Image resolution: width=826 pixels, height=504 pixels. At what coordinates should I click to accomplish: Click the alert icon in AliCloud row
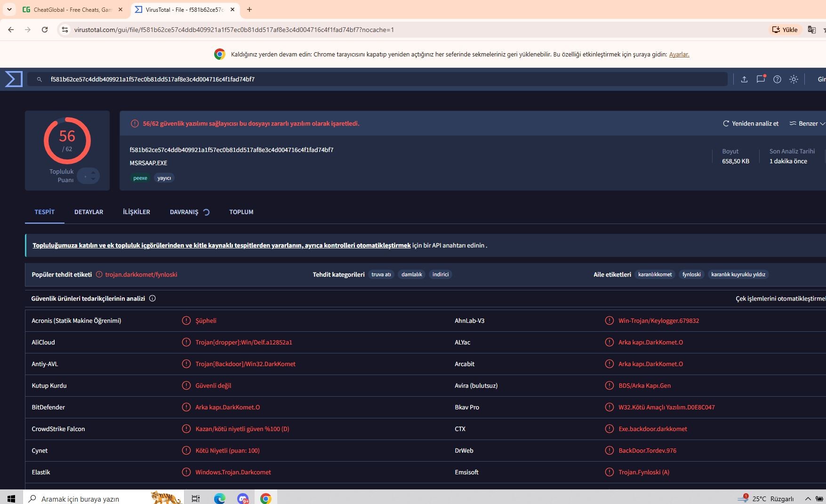coord(186,342)
